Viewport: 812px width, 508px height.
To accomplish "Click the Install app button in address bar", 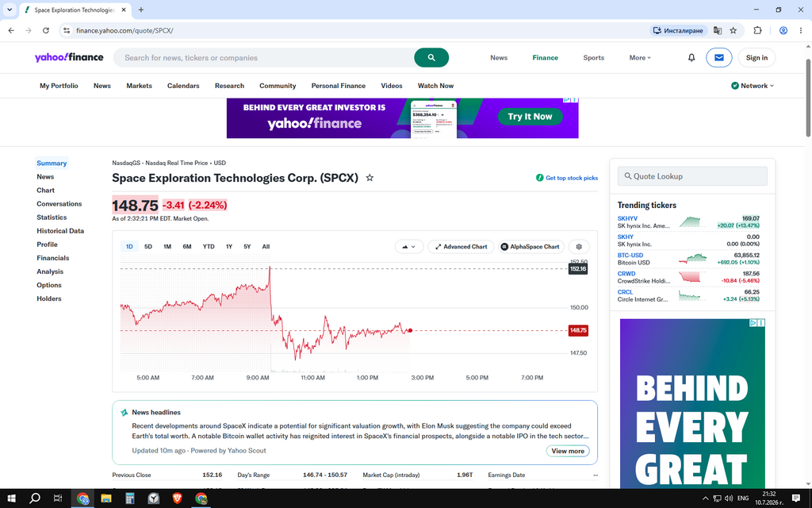I will coord(678,31).
